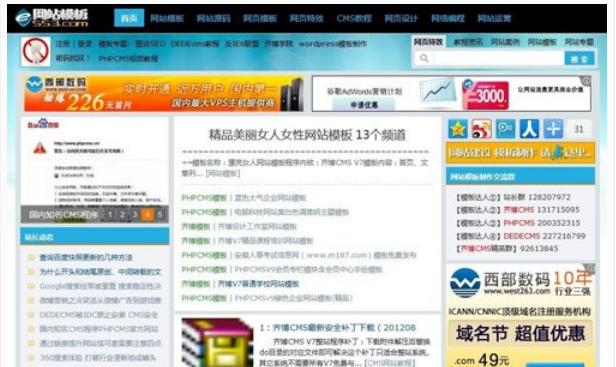
Task: Open the DEDEcms教程 link
Action: (195, 44)
